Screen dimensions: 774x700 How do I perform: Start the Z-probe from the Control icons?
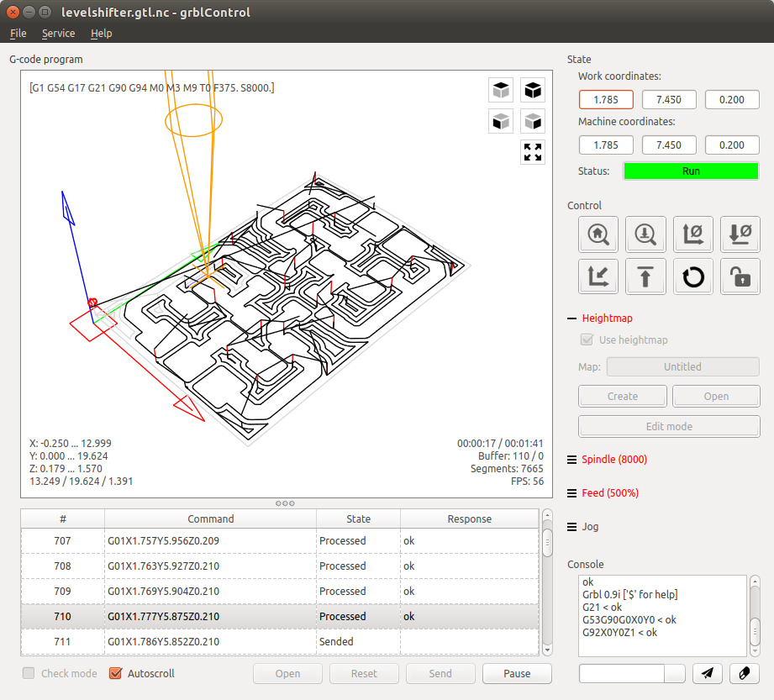pyautogui.click(x=645, y=234)
